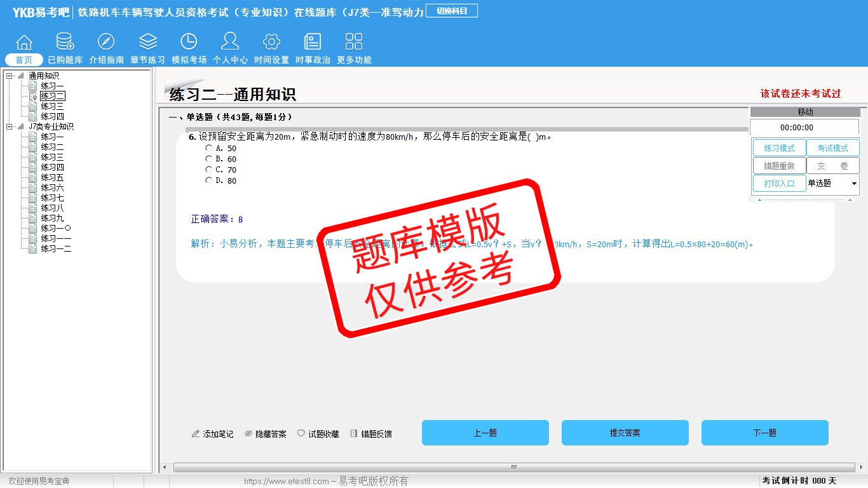Viewport: 868px width, 488px height.
Task: Open 练习一二 in the tree
Action: tap(56, 248)
